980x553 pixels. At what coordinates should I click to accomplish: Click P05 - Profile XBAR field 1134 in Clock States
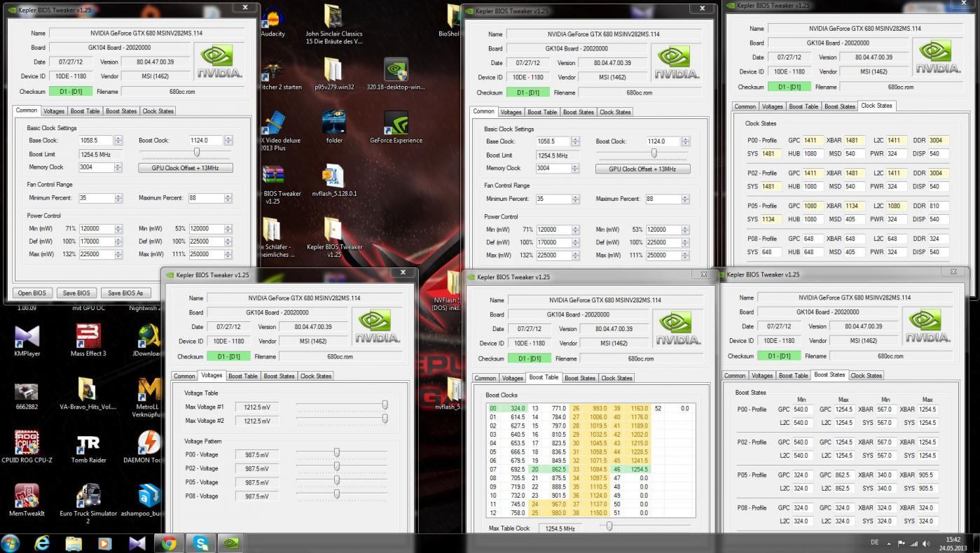(855, 206)
